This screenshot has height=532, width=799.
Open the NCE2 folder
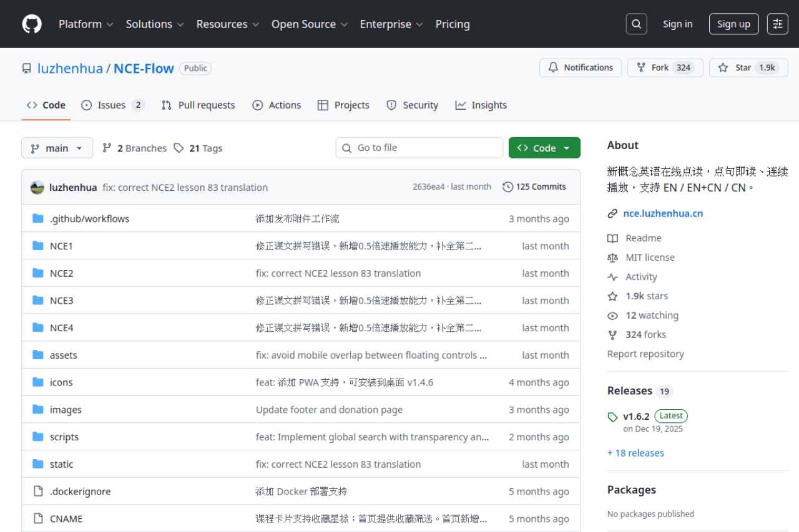pyautogui.click(x=61, y=273)
